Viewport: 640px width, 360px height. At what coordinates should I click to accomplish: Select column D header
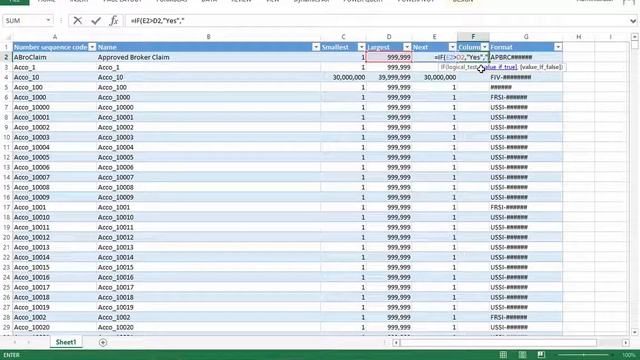click(389, 37)
